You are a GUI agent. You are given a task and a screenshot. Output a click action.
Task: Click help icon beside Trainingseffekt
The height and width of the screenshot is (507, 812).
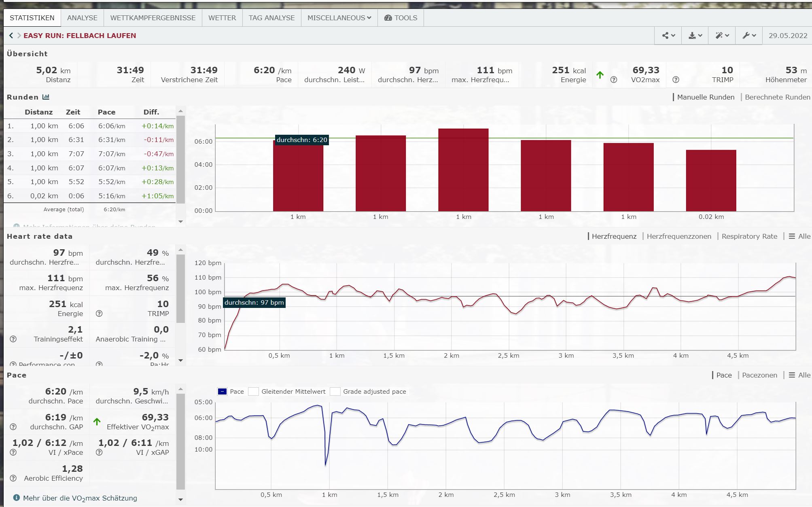(13, 339)
